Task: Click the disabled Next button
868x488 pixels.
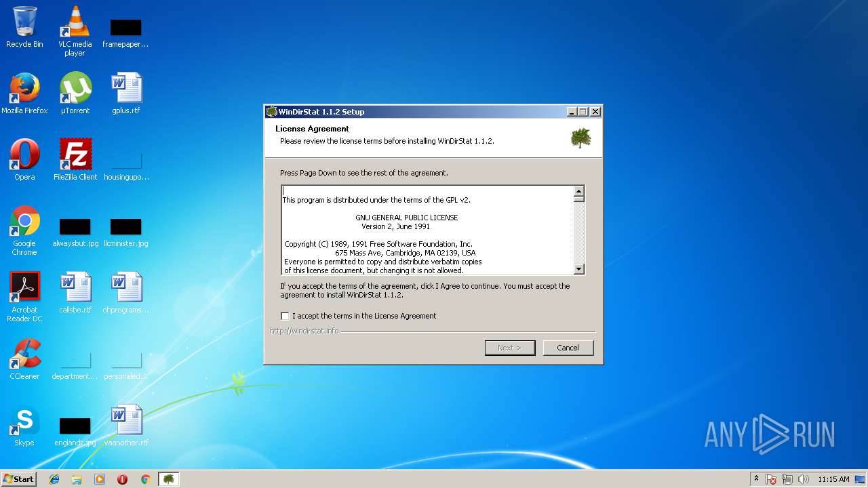Action: point(510,348)
